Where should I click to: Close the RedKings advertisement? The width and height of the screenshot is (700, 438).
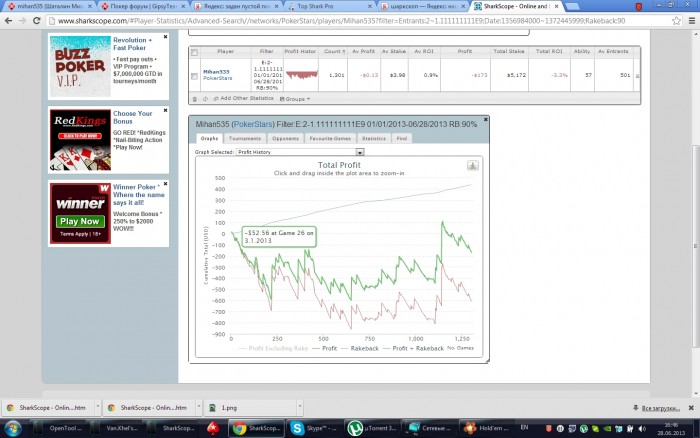pyautogui.click(x=165, y=110)
